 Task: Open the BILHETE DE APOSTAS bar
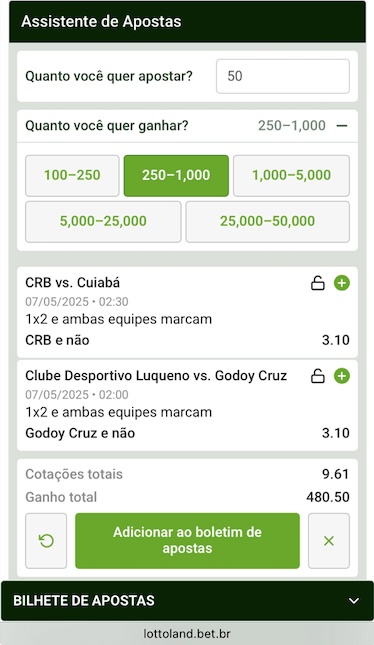(x=187, y=601)
